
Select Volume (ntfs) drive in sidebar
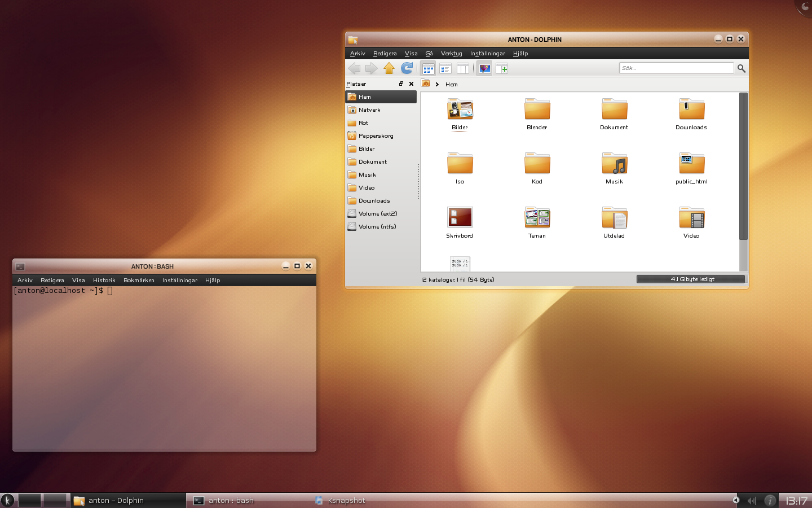tap(381, 227)
